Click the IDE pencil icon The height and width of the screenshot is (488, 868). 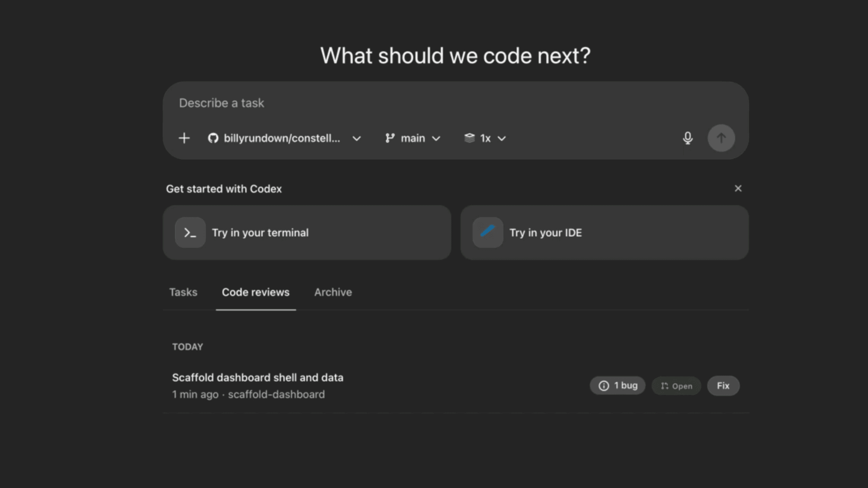click(487, 232)
